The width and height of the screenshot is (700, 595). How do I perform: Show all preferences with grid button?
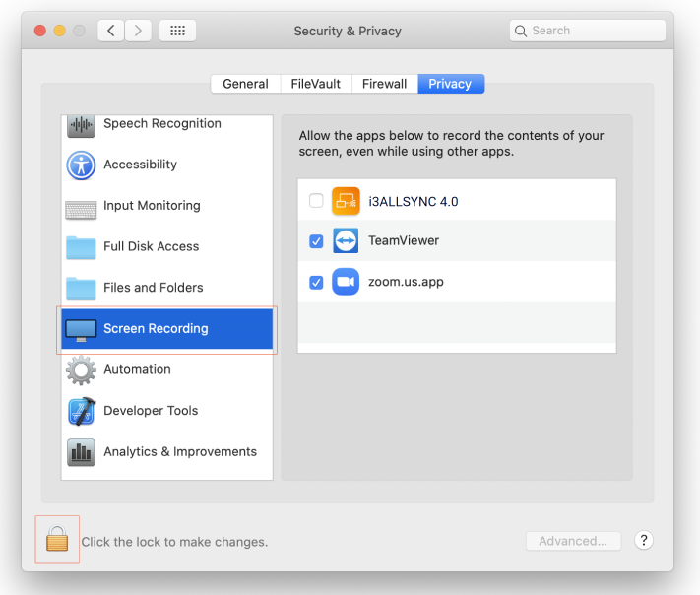[177, 31]
